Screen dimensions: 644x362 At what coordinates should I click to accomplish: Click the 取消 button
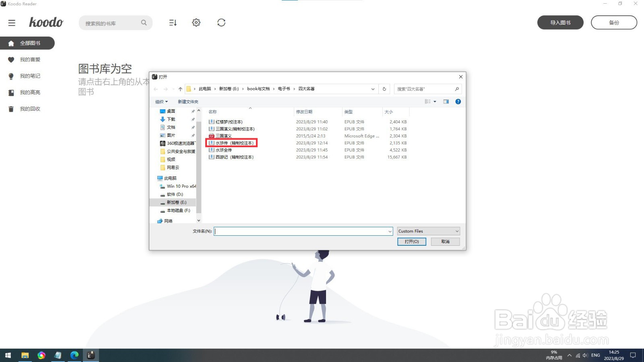coord(445,242)
